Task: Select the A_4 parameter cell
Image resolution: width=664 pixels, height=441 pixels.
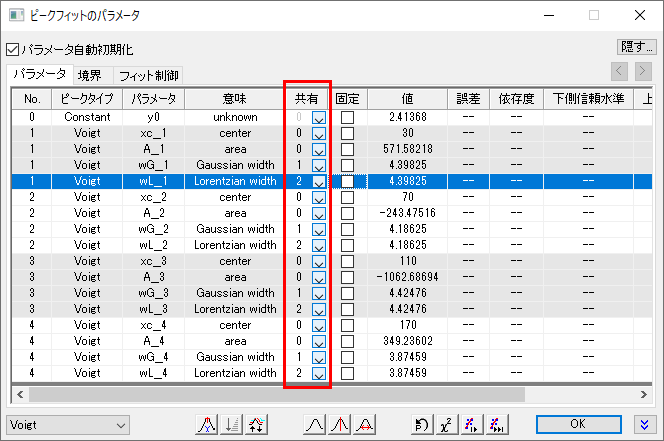Action: 153,341
